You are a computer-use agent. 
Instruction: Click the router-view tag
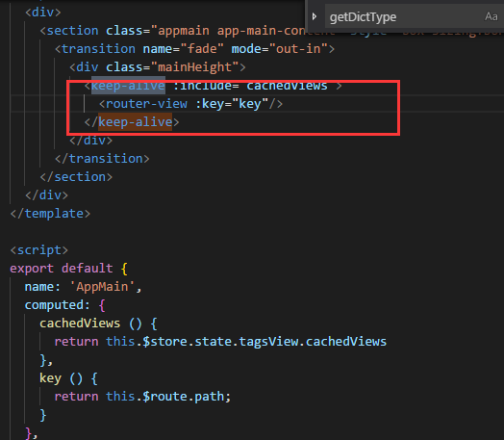(146, 104)
